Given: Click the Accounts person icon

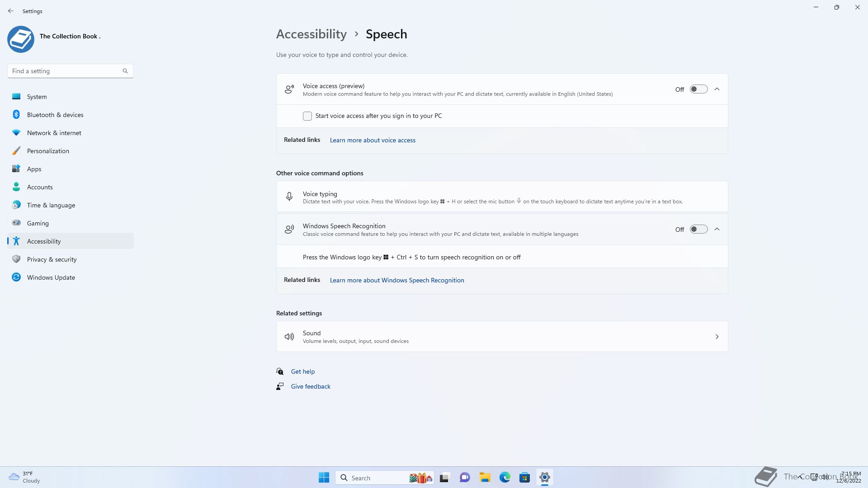Looking at the screenshot, I should (16, 187).
